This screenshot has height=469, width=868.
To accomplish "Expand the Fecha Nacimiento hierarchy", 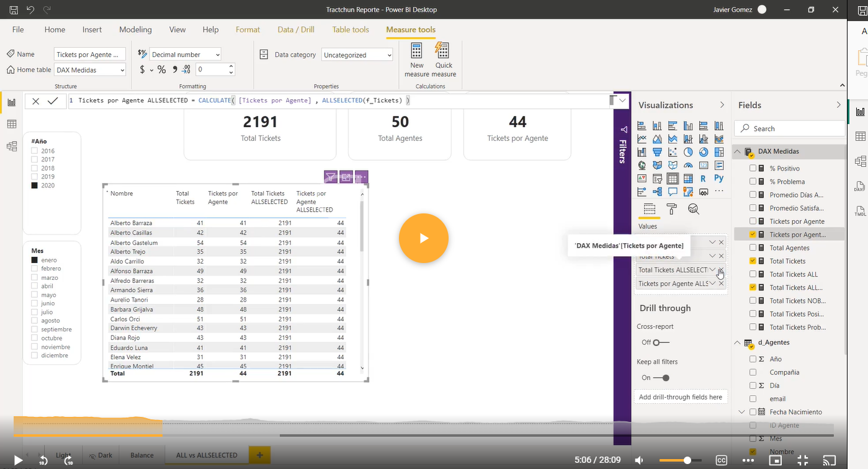I will click(741, 412).
